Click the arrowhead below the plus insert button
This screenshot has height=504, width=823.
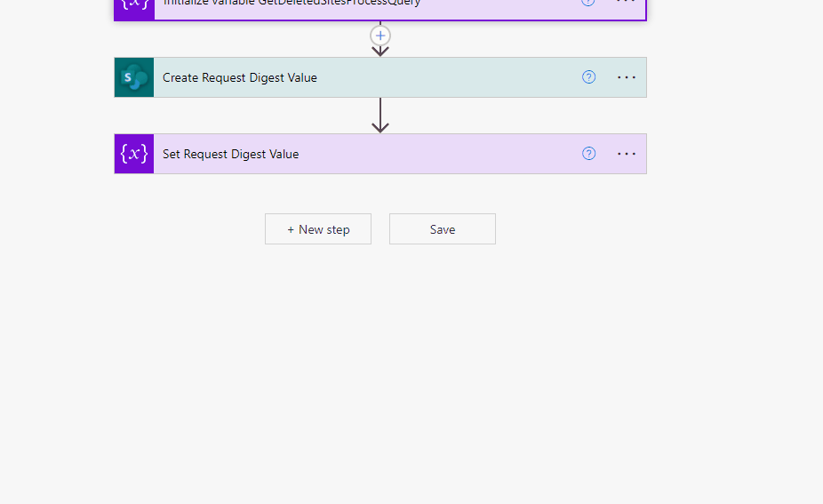(380, 51)
